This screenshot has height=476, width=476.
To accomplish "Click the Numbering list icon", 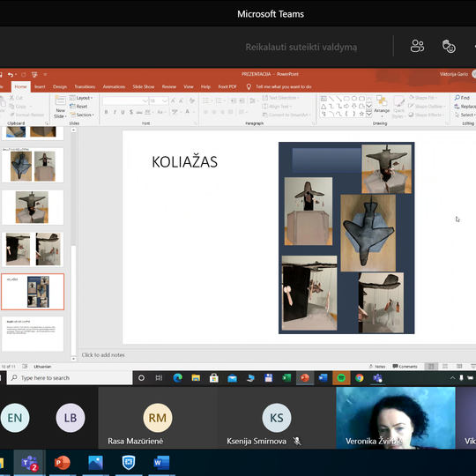I will pos(219,100).
